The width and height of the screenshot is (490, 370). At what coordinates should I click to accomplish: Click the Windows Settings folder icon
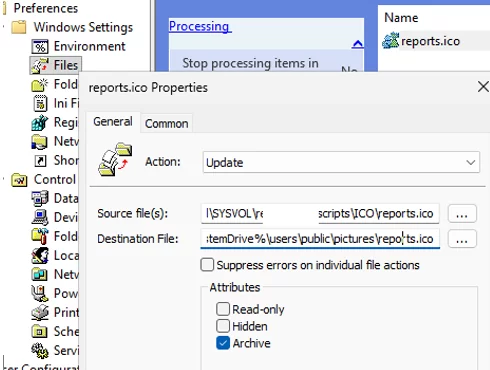click(x=19, y=27)
